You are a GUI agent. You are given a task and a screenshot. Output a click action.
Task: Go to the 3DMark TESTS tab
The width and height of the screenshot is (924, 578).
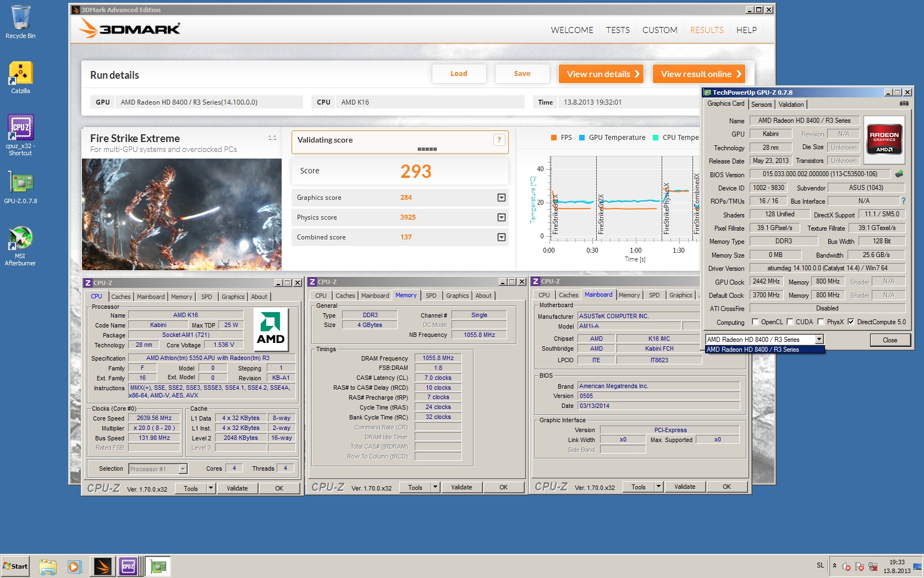[x=618, y=30]
